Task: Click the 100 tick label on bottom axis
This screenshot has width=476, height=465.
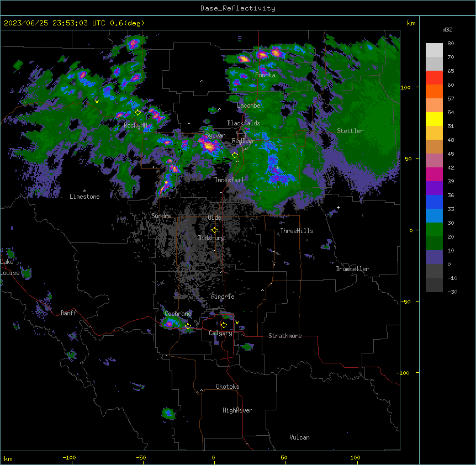Action: (355, 457)
